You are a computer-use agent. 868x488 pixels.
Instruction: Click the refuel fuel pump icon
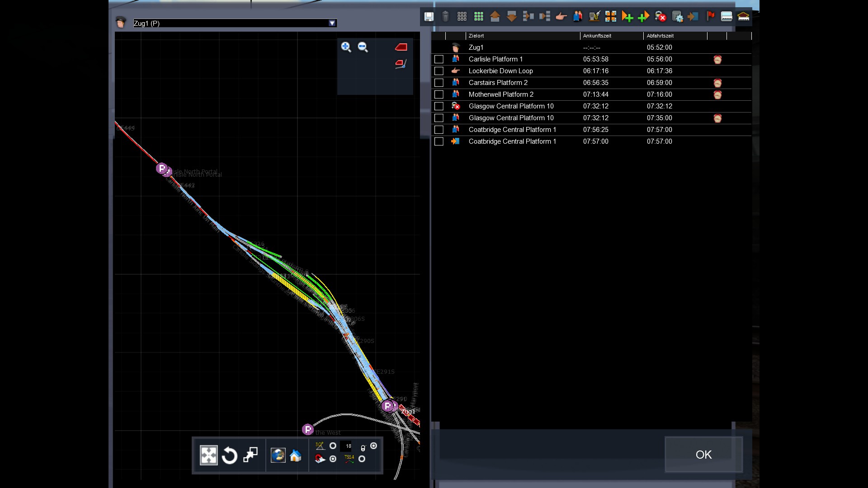[x=594, y=17]
